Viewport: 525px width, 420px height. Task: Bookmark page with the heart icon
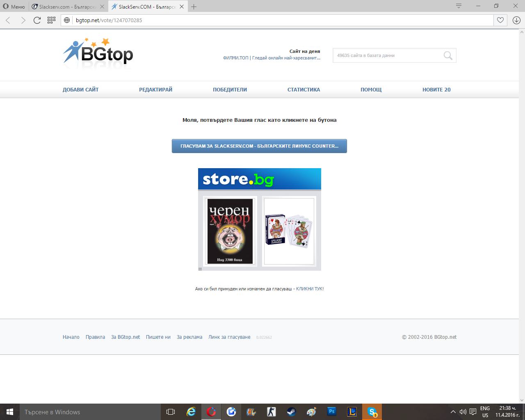pos(500,20)
